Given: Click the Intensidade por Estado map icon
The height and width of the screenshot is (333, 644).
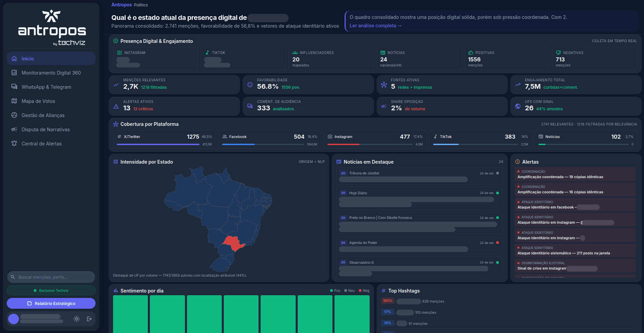Looking at the screenshot, I should [116, 162].
